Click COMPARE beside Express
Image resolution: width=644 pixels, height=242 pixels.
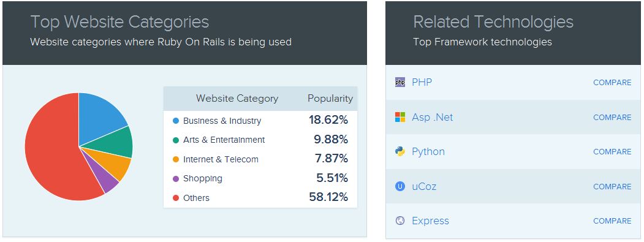coord(612,221)
